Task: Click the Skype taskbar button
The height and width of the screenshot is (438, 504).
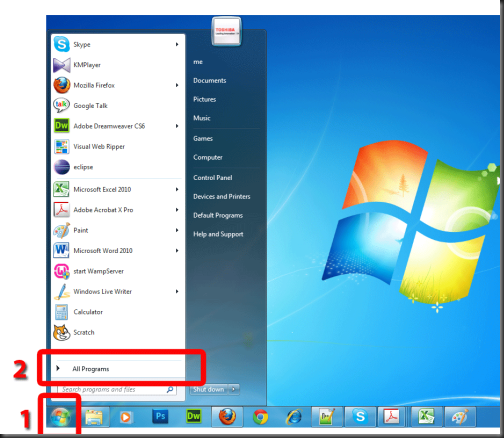Action: 360,417
